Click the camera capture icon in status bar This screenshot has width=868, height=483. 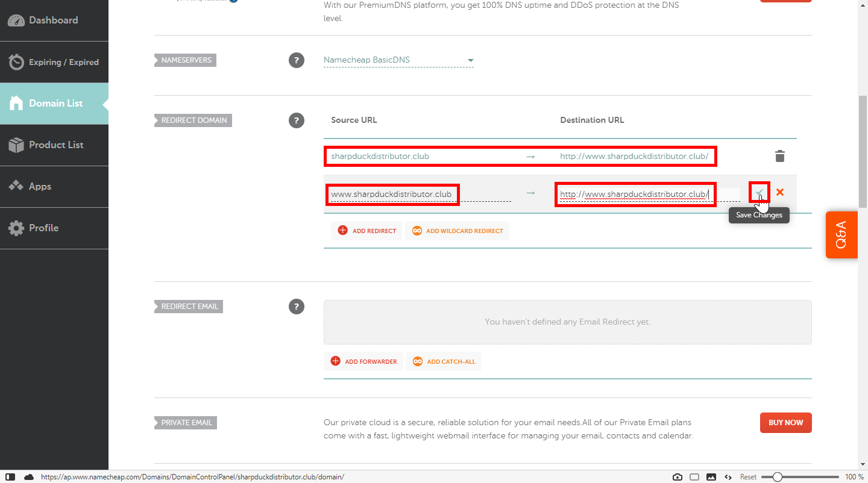pos(678,477)
